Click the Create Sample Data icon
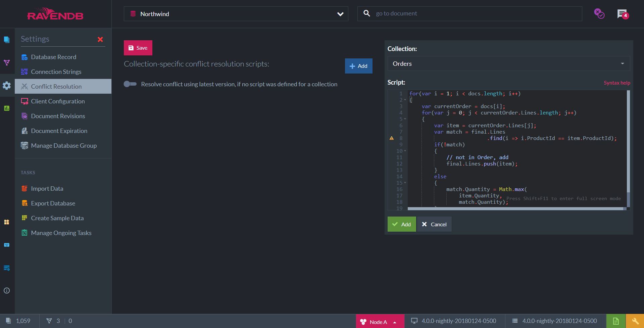Viewport: 644px width, 328px height. pos(24,218)
